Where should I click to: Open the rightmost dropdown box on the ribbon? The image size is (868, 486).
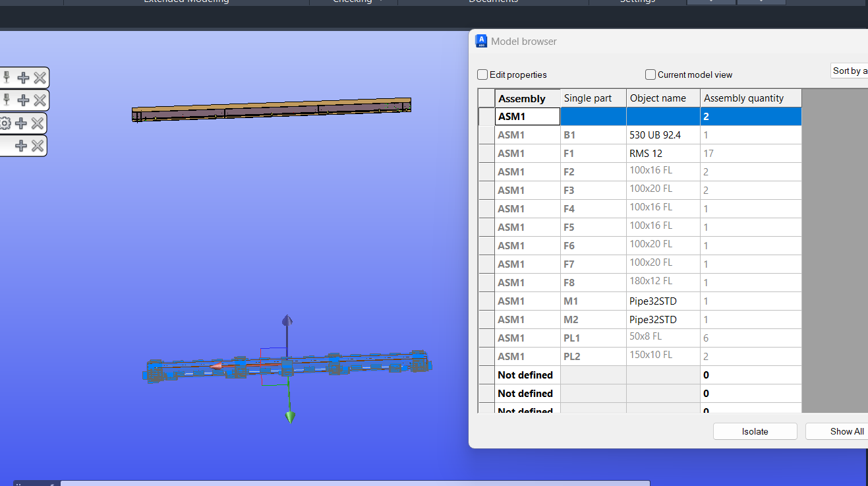click(761, 2)
